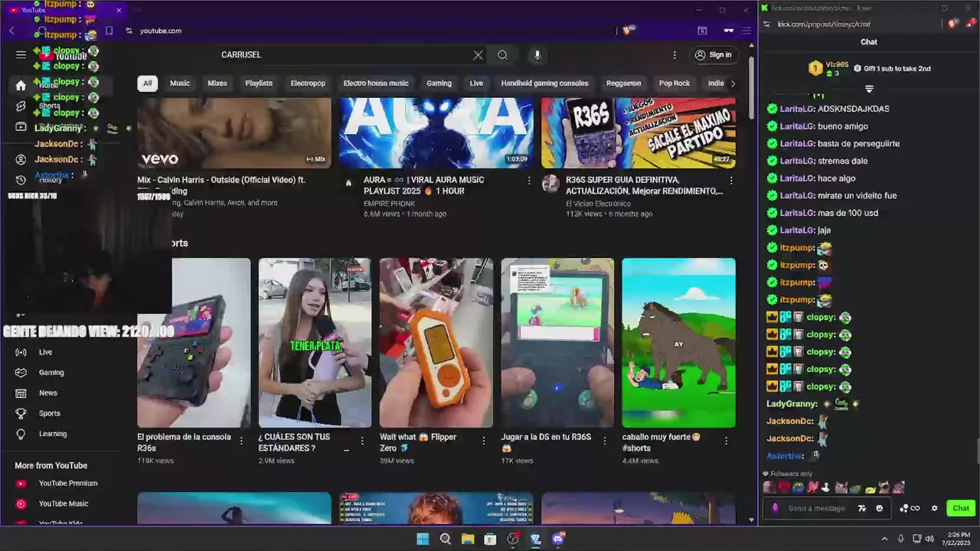Click the Home icon in YouTube sidebar
This screenshot has height=551, width=980.
[x=21, y=85]
